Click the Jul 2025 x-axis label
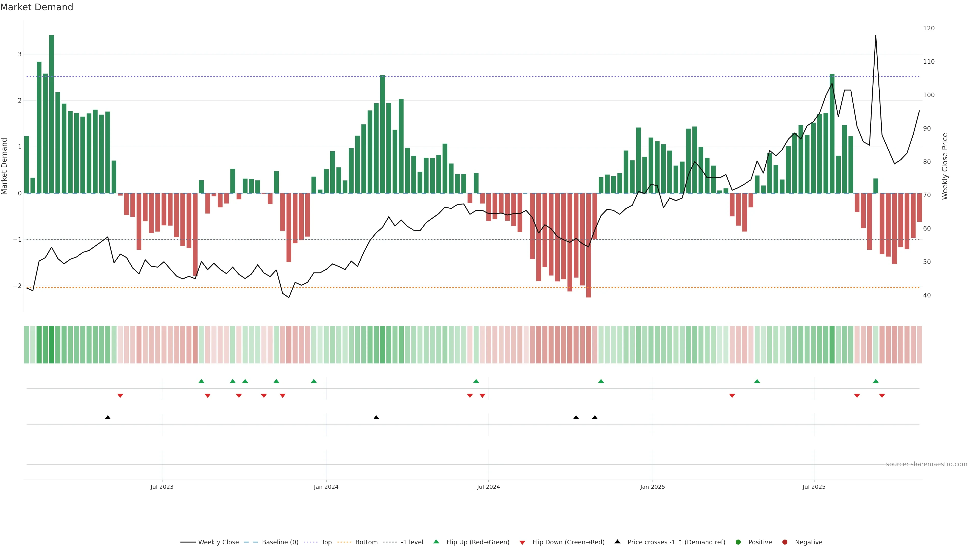980x551 pixels. tap(814, 487)
